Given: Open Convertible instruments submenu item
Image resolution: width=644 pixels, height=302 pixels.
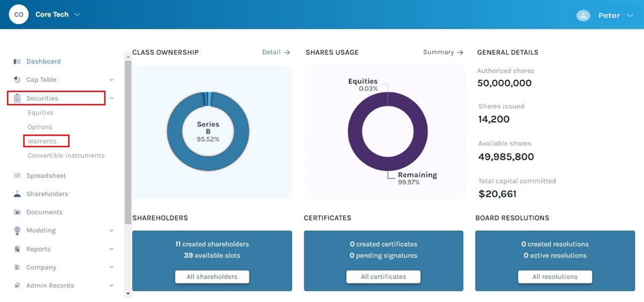Looking at the screenshot, I should pyautogui.click(x=66, y=155).
